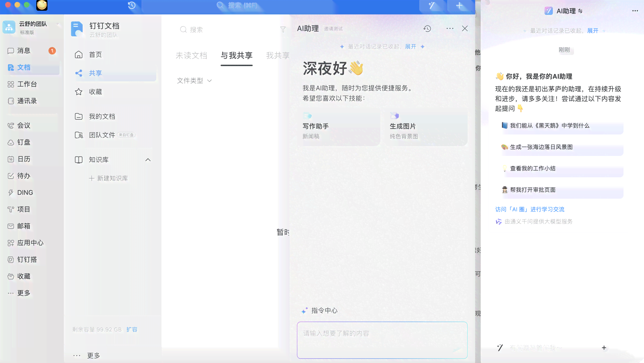Click 展开 in right AI助理 window
Screen dimensions: 644x363
(593, 31)
